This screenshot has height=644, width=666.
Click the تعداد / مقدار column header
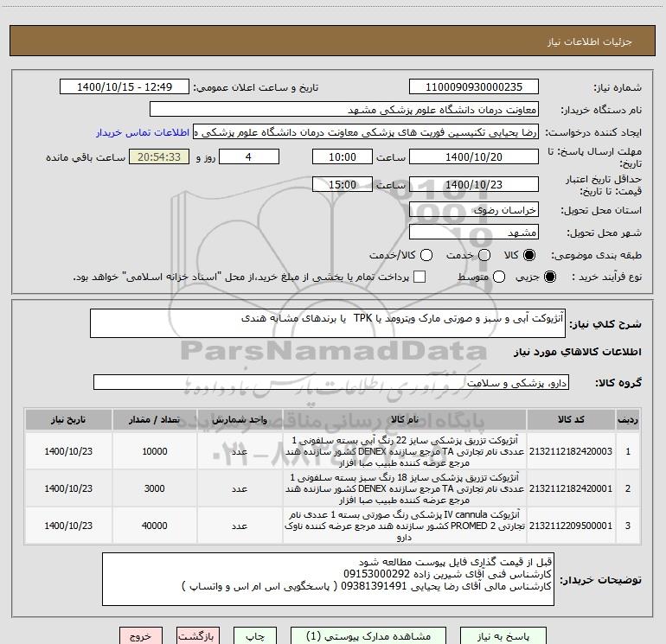coord(155,419)
